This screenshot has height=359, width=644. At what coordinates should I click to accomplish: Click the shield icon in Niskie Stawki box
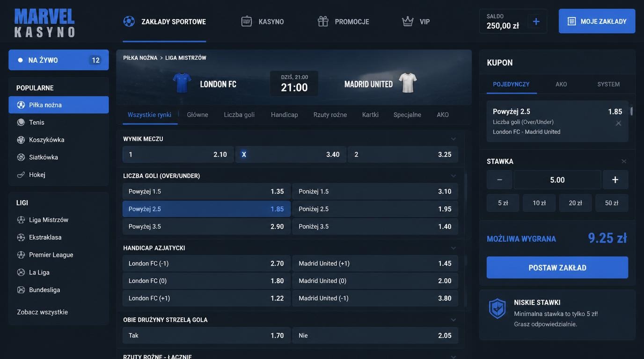(497, 309)
